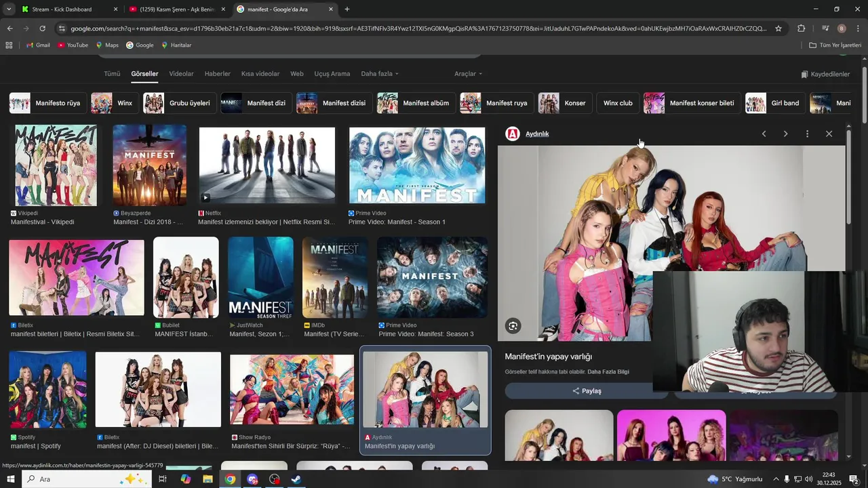868x488 pixels.
Task: Filter by Girl band chip
Action: (775, 103)
